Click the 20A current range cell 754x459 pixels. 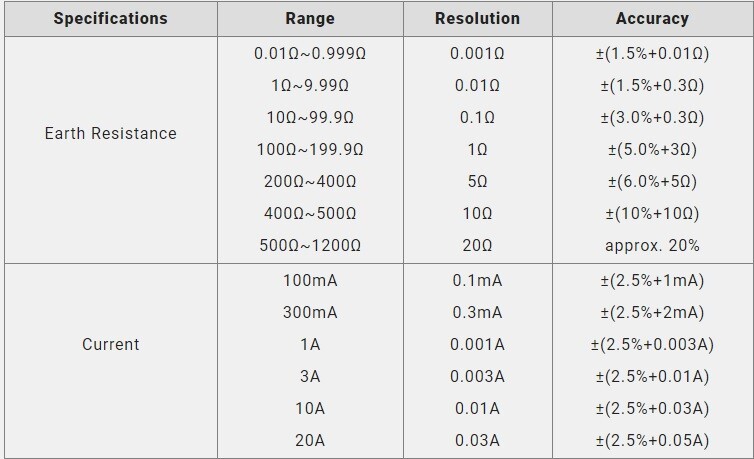[310, 440]
